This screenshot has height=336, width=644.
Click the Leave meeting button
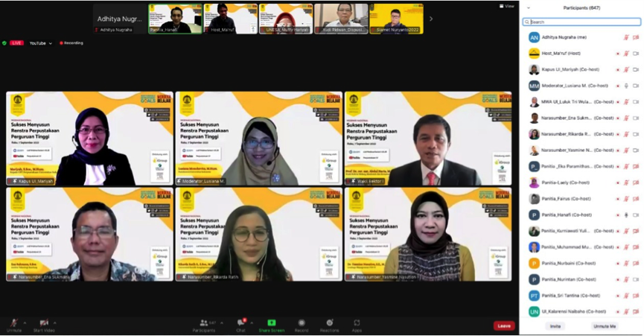point(504,326)
